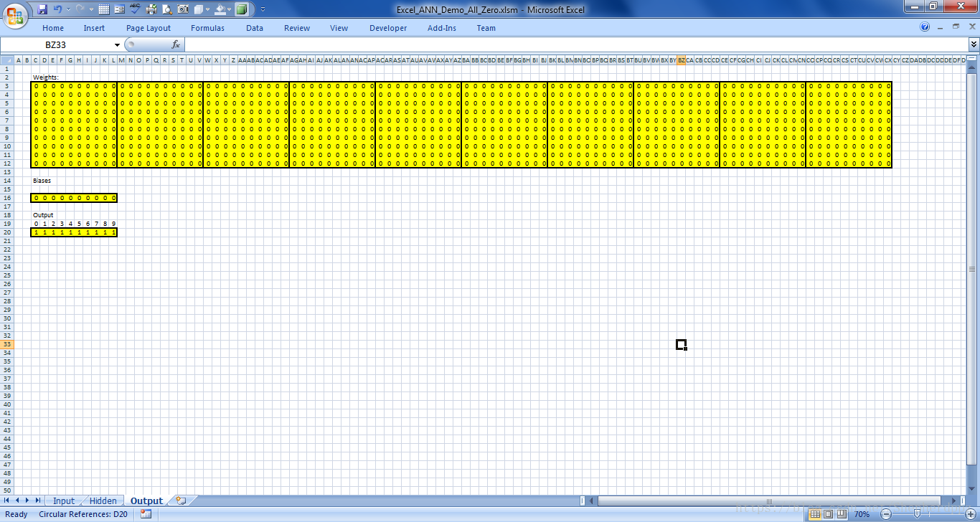
Task: Open the View ribbon tab
Action: (339, 28)
